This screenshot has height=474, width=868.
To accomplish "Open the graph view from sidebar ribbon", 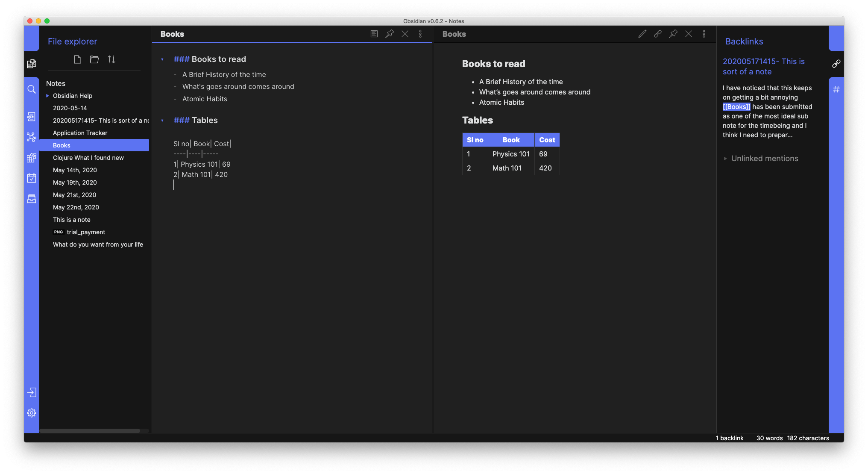I will pyautogui.click(x=31, y=137).
